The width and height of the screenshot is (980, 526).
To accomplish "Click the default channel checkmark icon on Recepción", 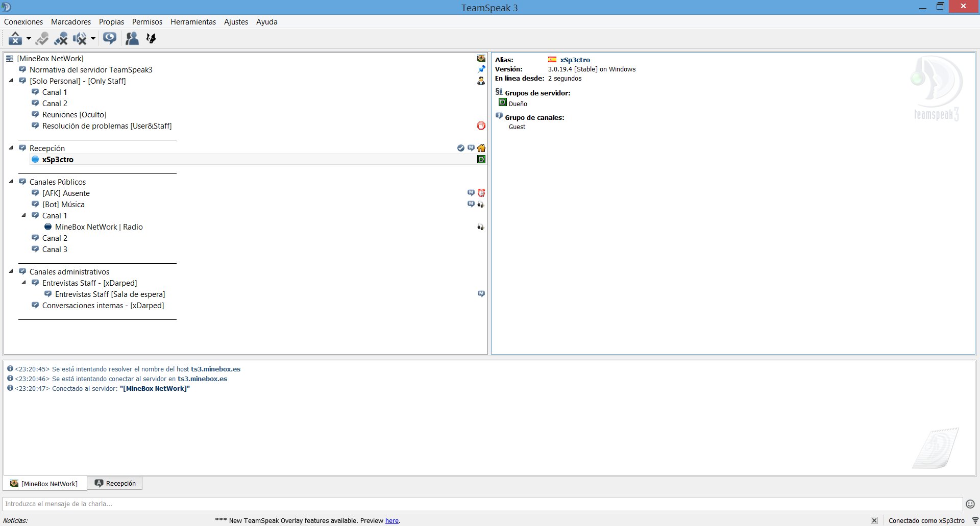I will (x=461, y=148).
